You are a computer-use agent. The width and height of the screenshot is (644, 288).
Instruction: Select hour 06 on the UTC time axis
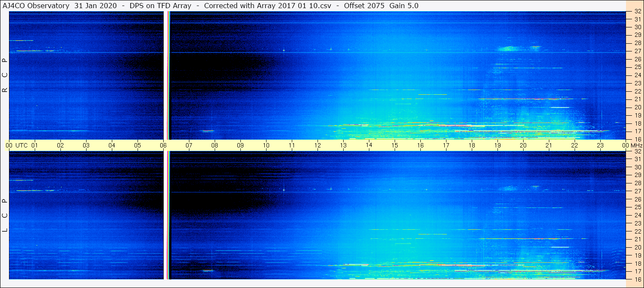[163, 145]
